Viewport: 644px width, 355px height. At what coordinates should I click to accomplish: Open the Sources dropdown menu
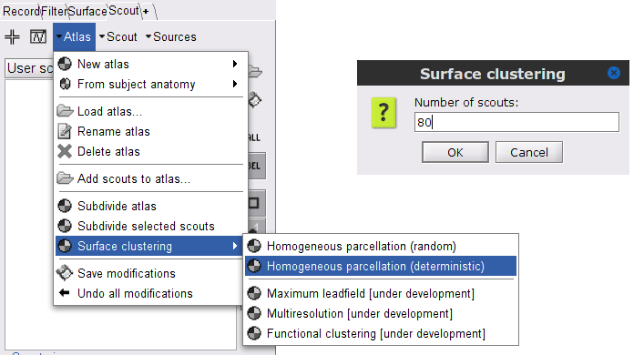pyautogui.click(x=171, y=37)
